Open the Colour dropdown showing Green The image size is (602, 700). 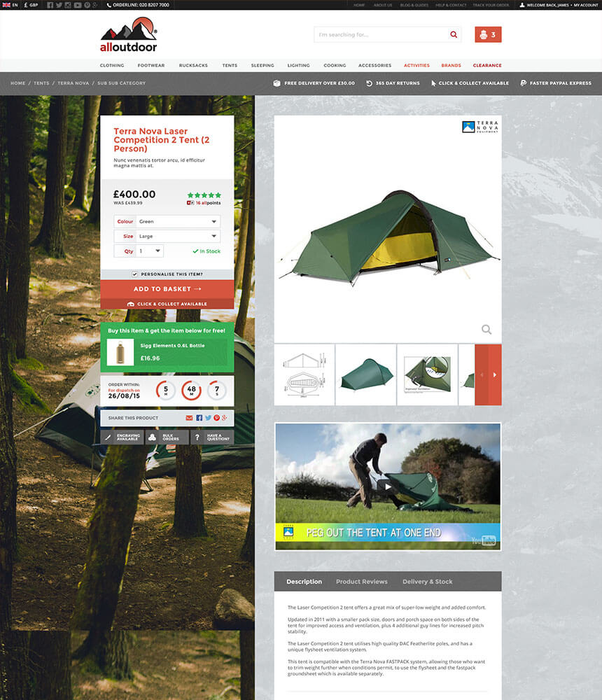pos(167,221)
